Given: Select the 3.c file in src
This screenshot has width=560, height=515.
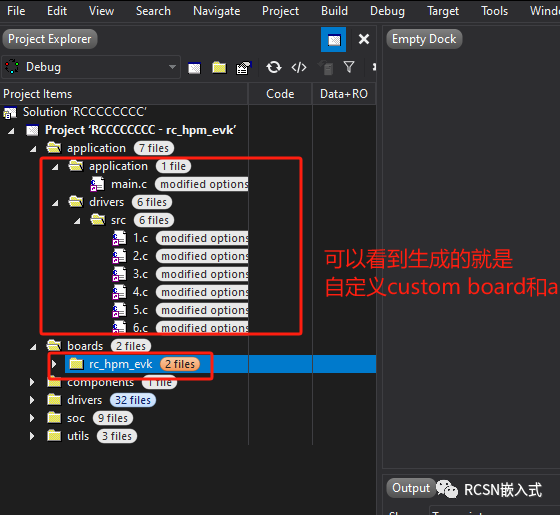Looking at the screenshot, I should pos(140,274).
